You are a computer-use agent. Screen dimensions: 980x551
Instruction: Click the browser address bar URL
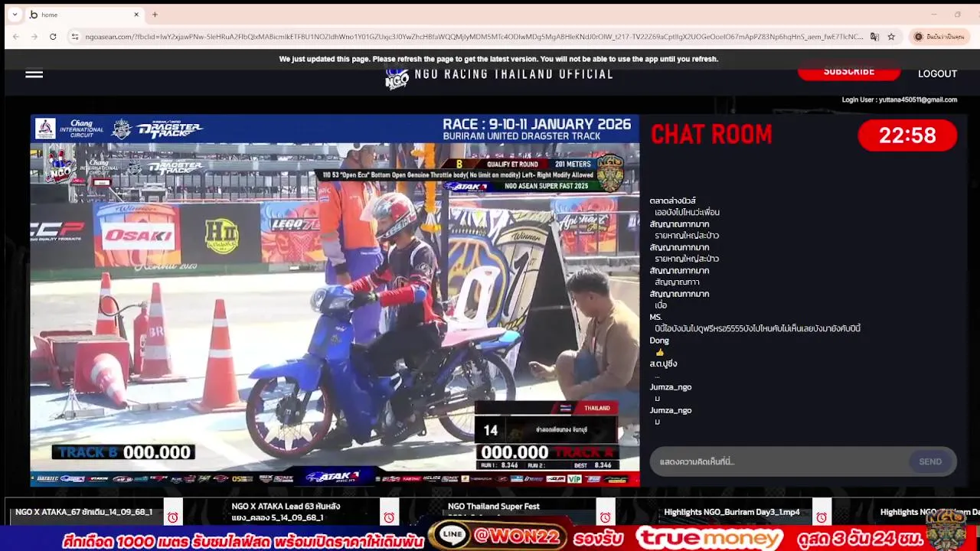pyautogui.click(x=473, y=37)
